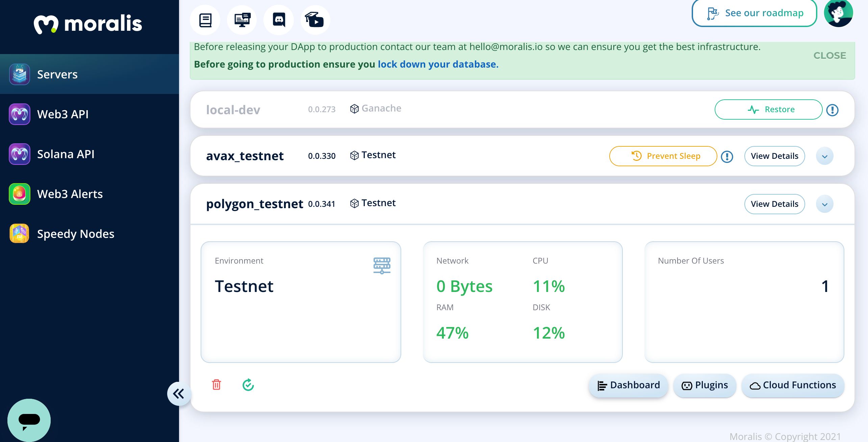Open Servers menu item
This screenshot has width=868, height=442.
pyautogui.click(x=90, y=74)
